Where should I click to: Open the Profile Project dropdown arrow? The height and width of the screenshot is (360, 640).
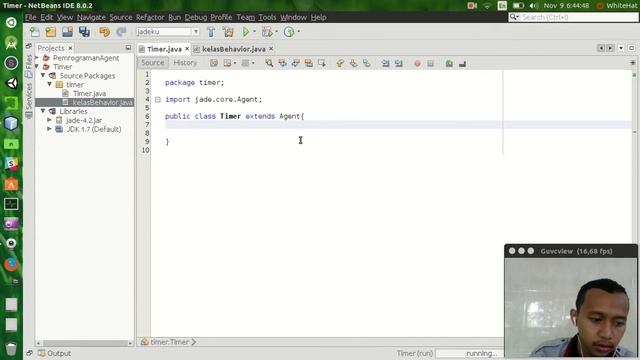coord(298,32)
